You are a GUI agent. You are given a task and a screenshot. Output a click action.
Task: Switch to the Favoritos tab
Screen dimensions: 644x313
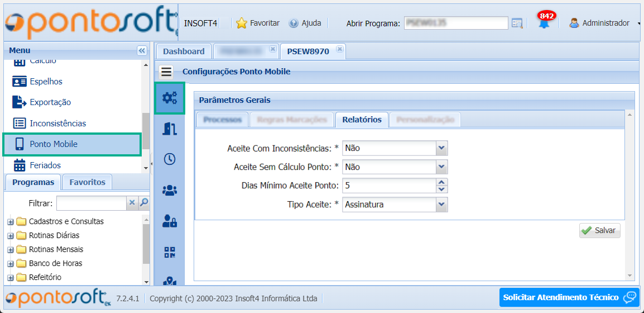click(x=87, y=182)
